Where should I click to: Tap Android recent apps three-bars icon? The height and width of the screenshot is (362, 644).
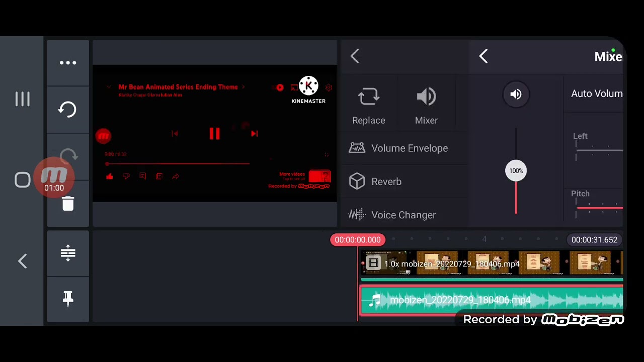(x=23, y=99)
